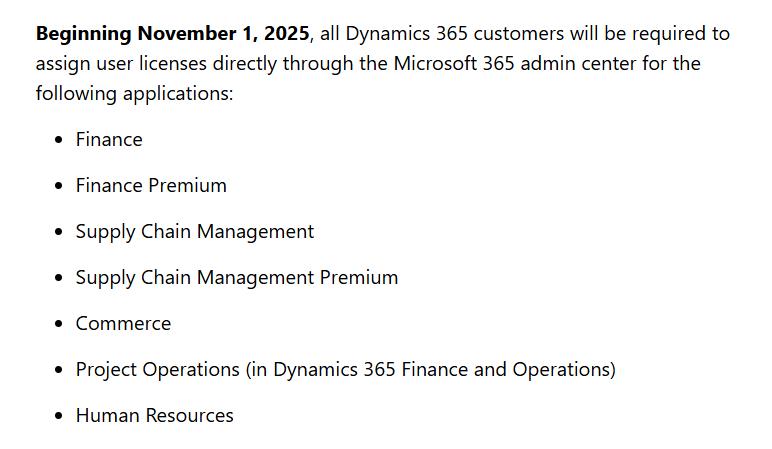Click the bullet dot before "Project Operations"

(59, 370)
